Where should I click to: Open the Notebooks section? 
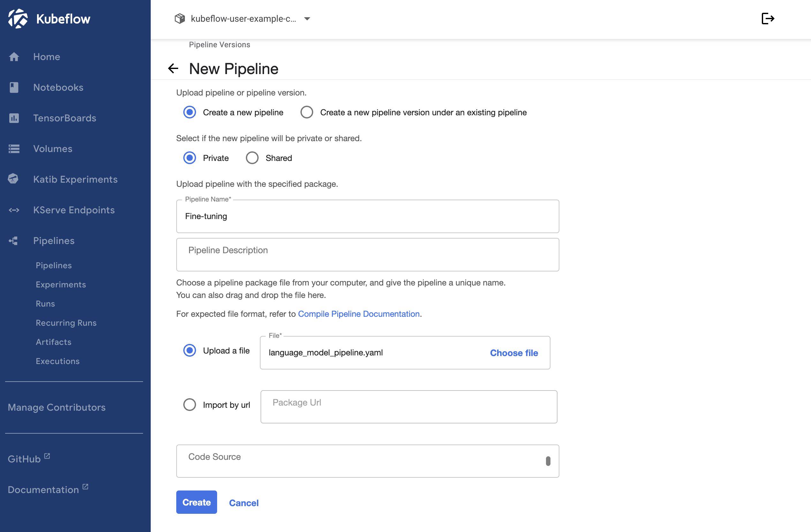point(58,87)
